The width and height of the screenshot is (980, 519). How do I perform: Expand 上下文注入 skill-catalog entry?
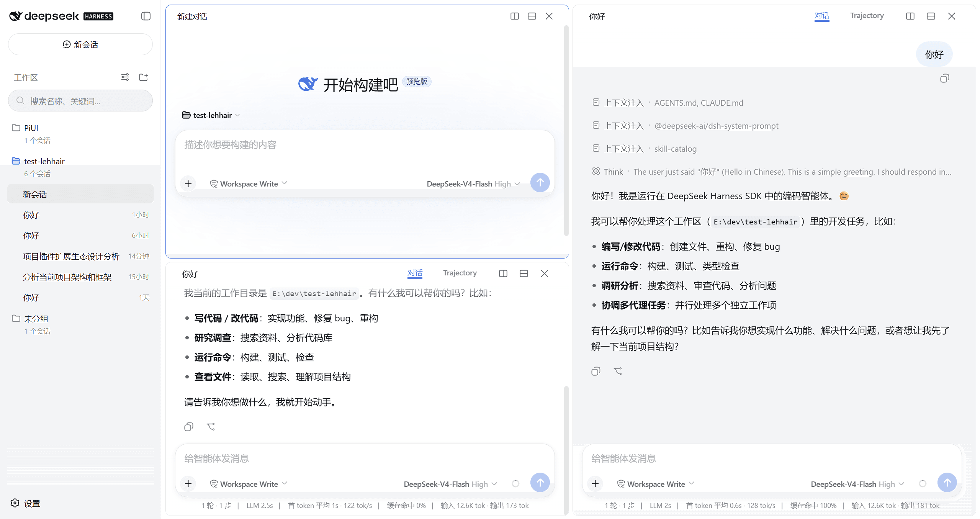[x=644, y=149]
